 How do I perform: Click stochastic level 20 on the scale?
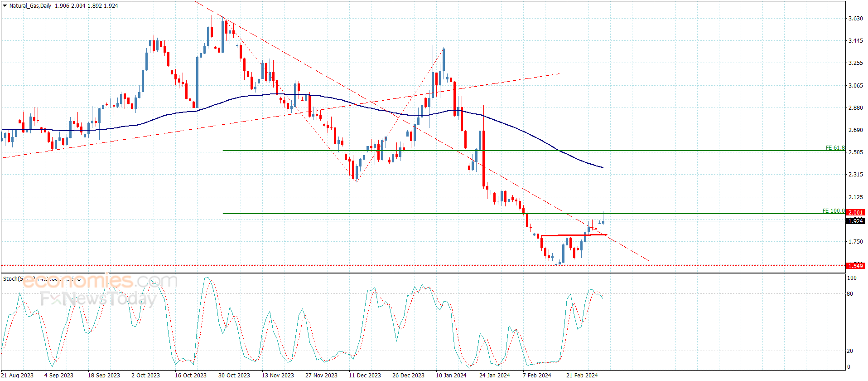pyautogui.click(x=850, y=351)
